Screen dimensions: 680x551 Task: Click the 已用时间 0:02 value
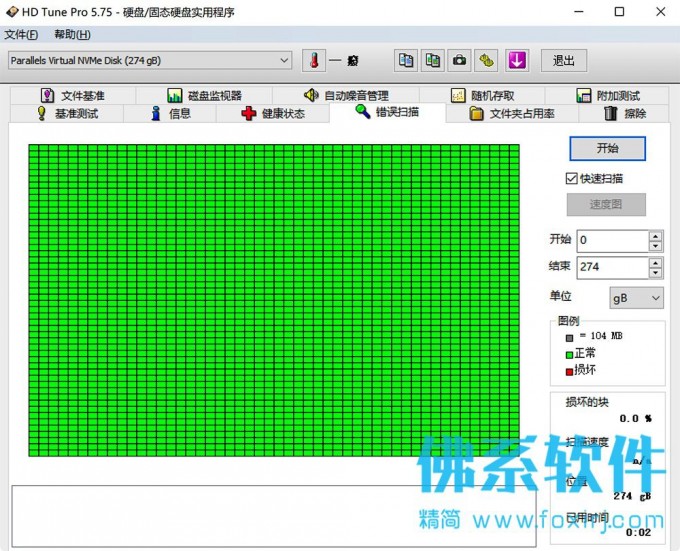[x=638, y=532]
